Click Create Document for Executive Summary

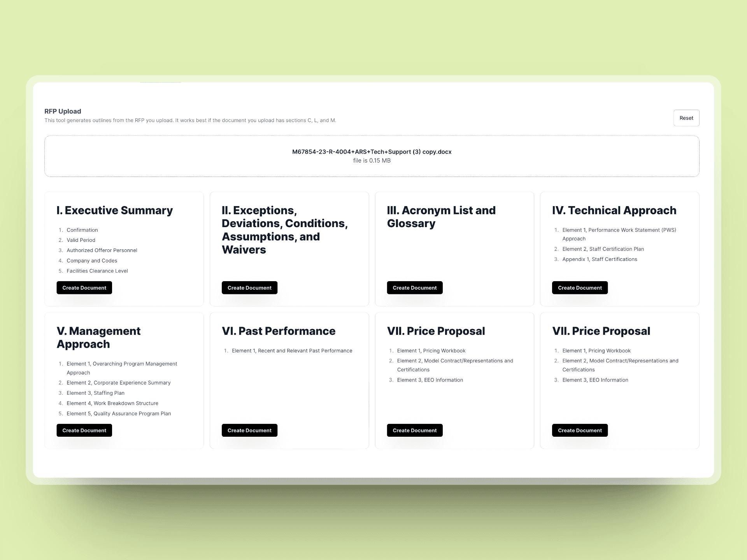[x=84, y=288]
